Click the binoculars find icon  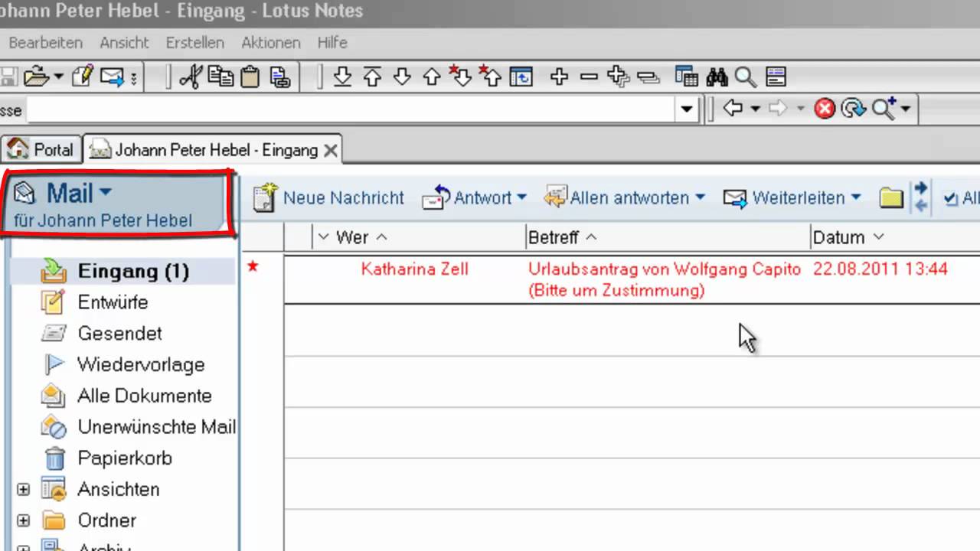tap(717, 77)
